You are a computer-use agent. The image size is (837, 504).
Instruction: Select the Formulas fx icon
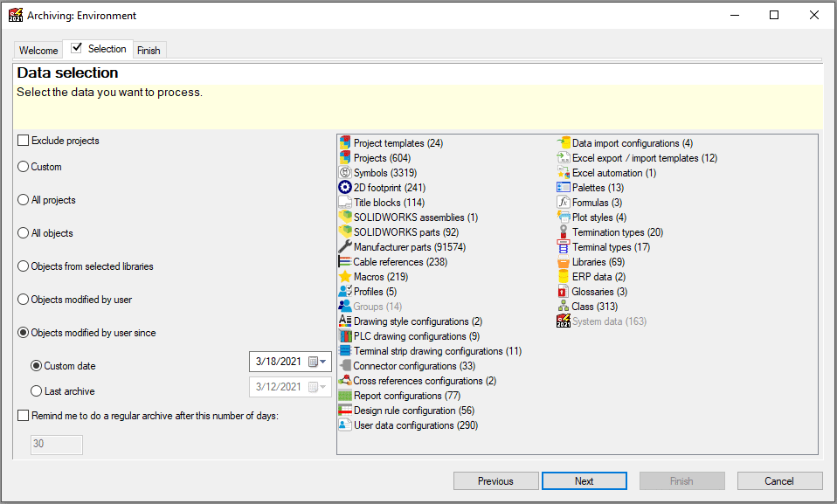[x=564, y=203]
